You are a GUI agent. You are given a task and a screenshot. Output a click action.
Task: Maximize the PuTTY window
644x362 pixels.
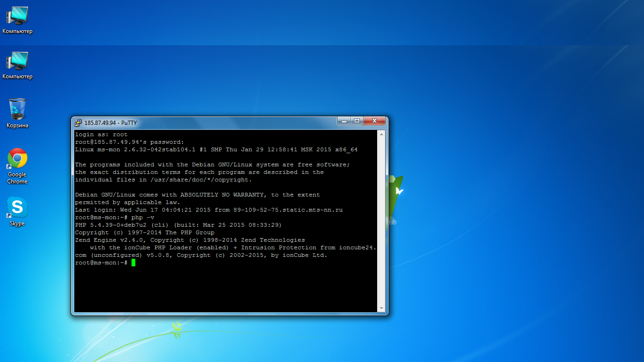click(x=357, y=121)
